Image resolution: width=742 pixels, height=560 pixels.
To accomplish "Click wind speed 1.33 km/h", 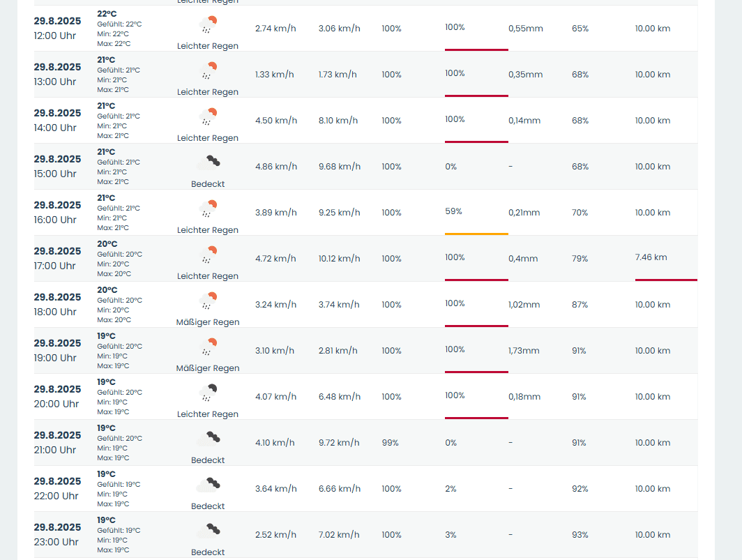I will point(275,75).
